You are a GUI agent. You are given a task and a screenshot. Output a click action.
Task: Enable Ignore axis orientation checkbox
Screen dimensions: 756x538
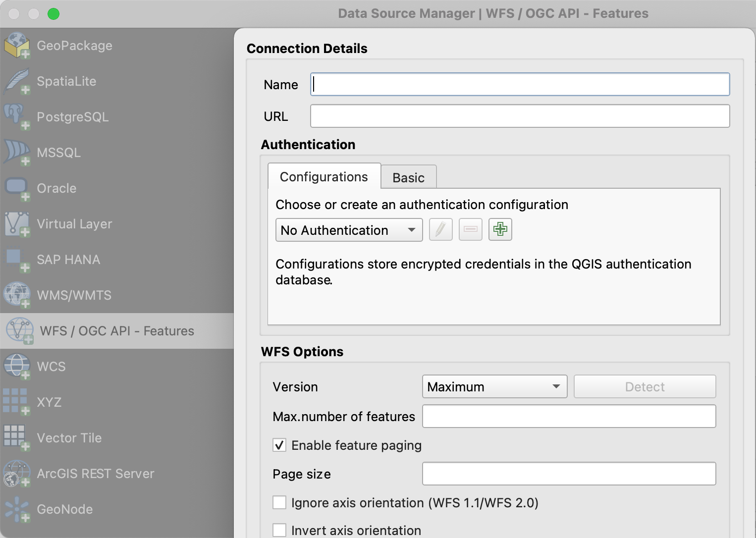pos(279,503)
